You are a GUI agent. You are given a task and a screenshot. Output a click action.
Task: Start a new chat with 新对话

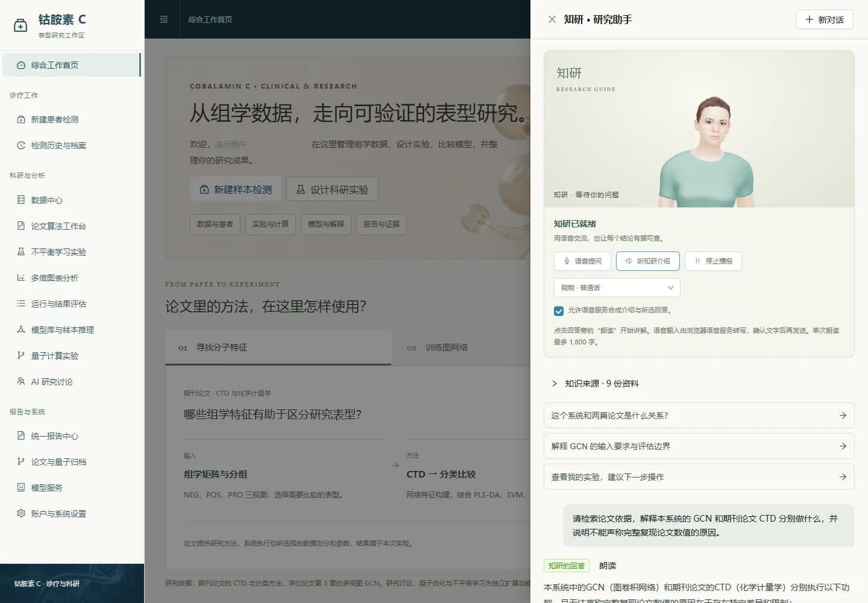[x=824, y=19]
